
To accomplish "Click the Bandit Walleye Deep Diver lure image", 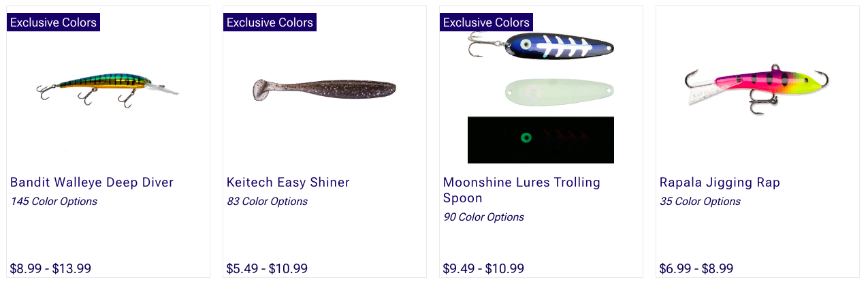I will click(107, 87).
